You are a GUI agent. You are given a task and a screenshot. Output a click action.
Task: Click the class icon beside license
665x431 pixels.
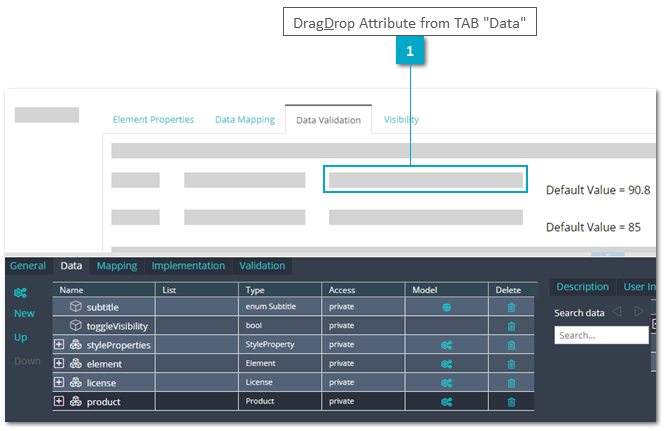[x=75, y=382]
